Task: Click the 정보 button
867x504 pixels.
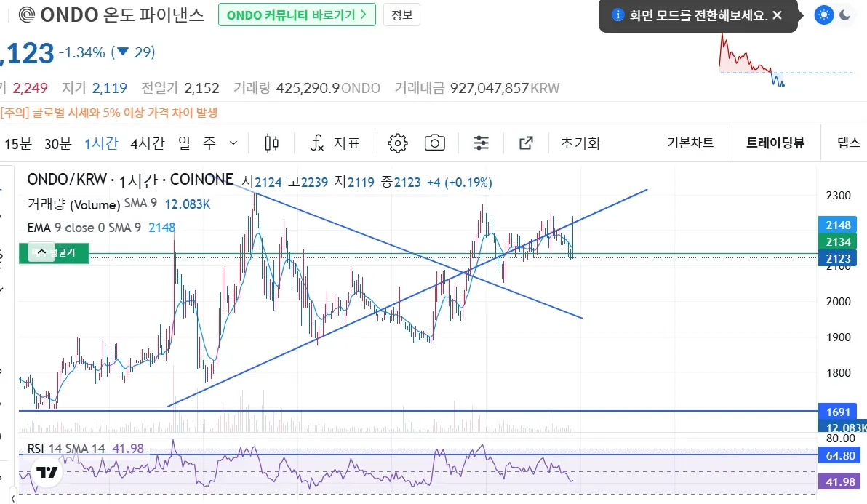Action: point(402,15)
